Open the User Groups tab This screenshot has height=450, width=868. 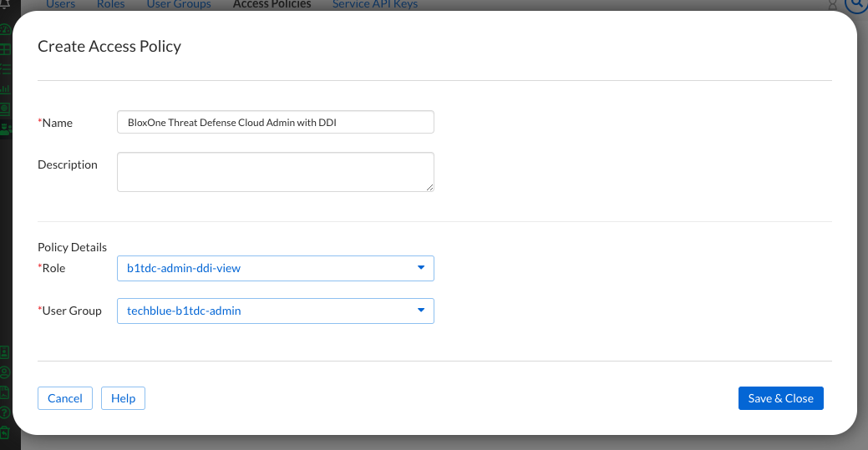coord(179,5)
